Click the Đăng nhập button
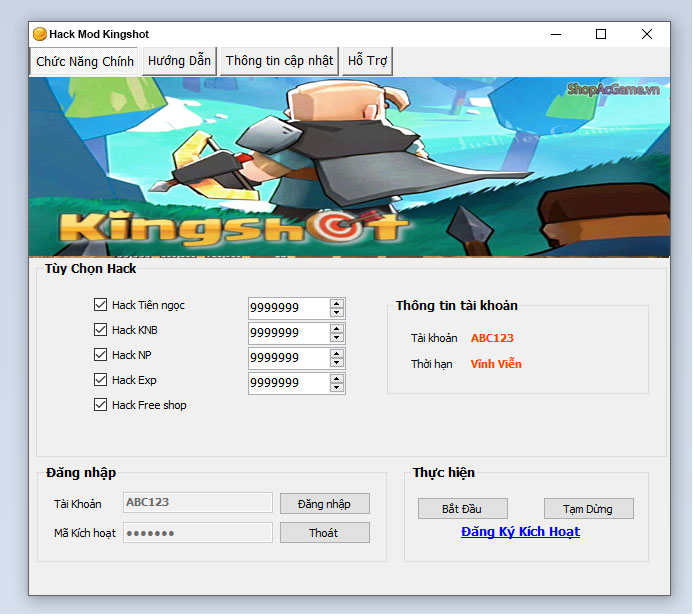693x616 pixels. click(x=325, y=504)
